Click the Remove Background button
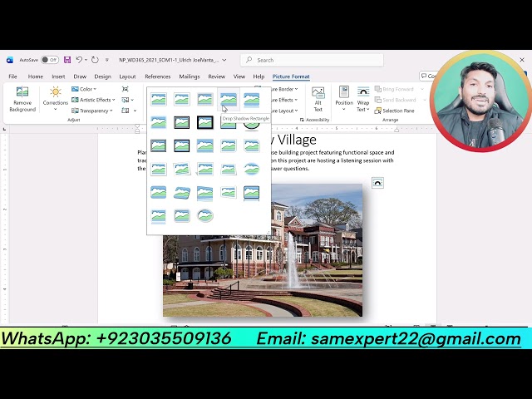Screen dimensions: 532x399 tap(22, 99)
